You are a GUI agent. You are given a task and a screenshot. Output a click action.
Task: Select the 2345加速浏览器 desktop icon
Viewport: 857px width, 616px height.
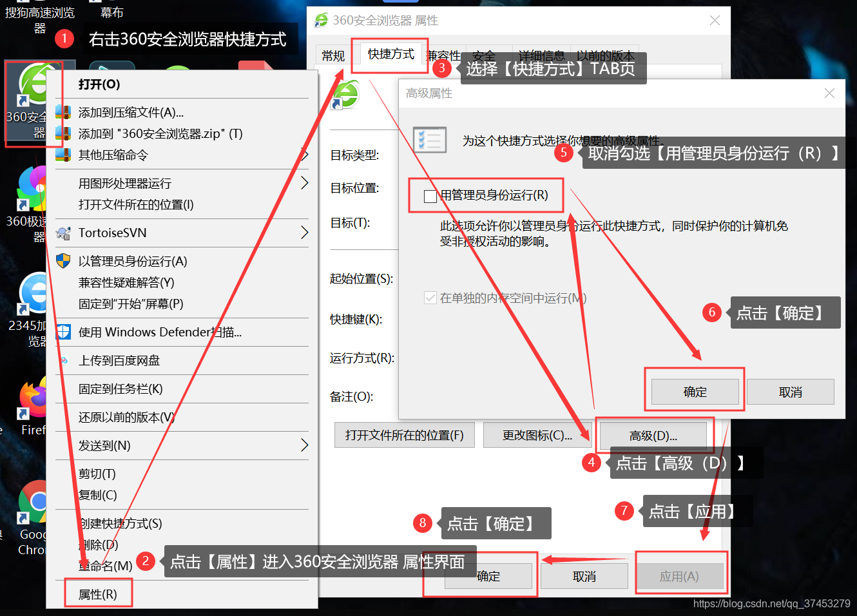click(x=32, y=293)
